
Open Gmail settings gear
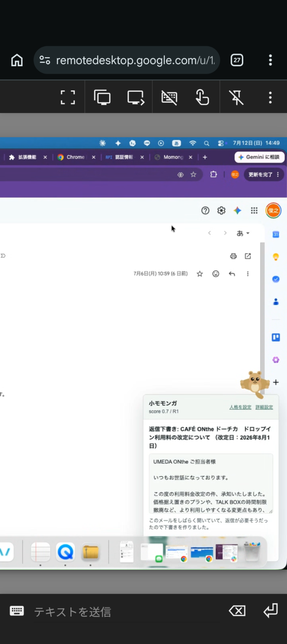coord(221,210)
